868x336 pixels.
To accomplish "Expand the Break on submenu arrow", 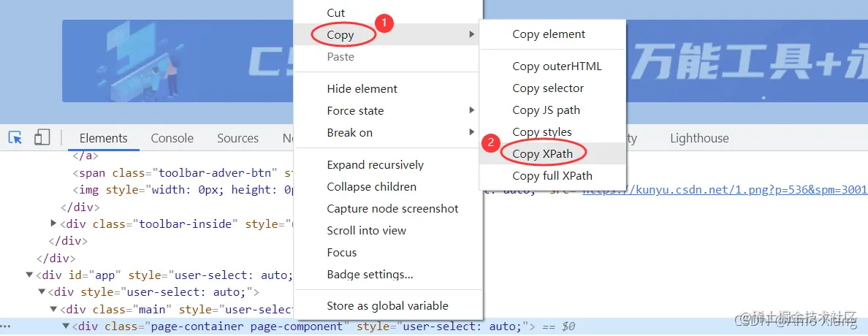I will (472, 131).
